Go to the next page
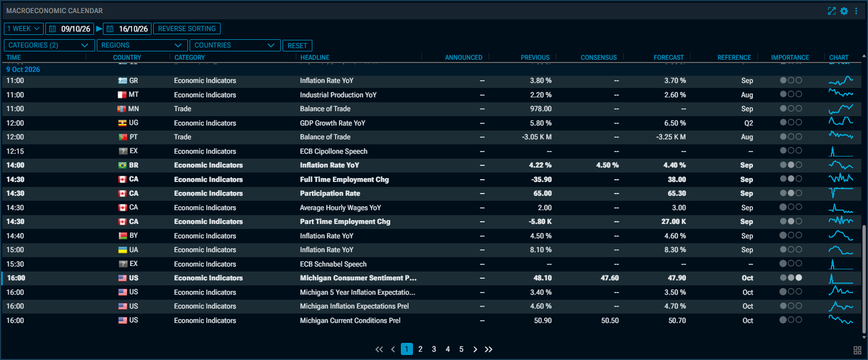The height and width of the screenshot is (360, 868). click(x=475, y=349)
